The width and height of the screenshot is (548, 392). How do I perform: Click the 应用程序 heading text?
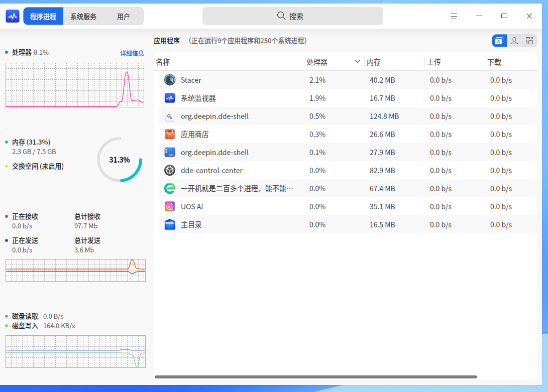click(x=167, y=41)
